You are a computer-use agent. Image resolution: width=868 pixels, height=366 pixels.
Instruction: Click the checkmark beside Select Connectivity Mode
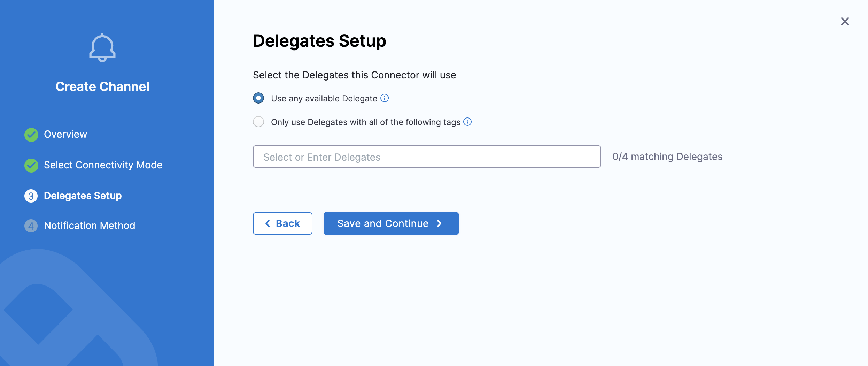pos(31,165)
